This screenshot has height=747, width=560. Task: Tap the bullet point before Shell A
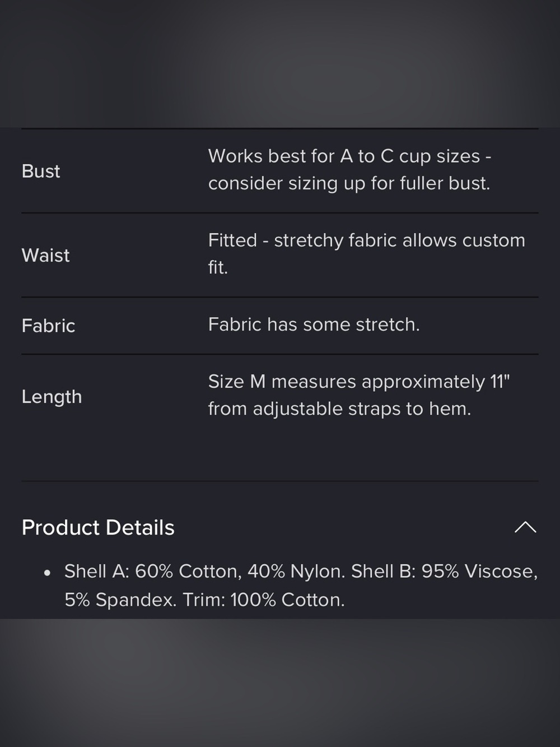click(x=48, y=573)
